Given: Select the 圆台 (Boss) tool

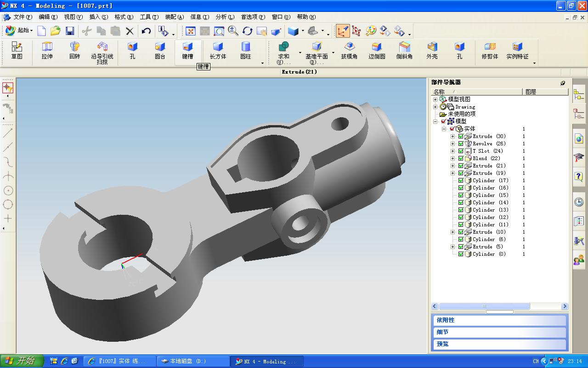Looking at the screenshot, I should tap(160, 51).
